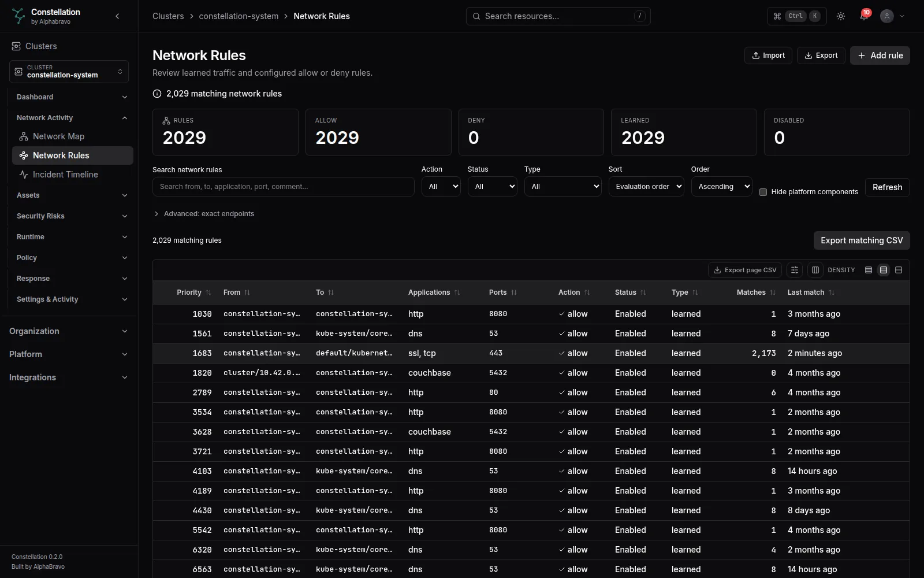Image resolution: width=924 pixels, height=578 pixels.
Task: Click Export matching CSV button
Action: click(x=862, y=240)
